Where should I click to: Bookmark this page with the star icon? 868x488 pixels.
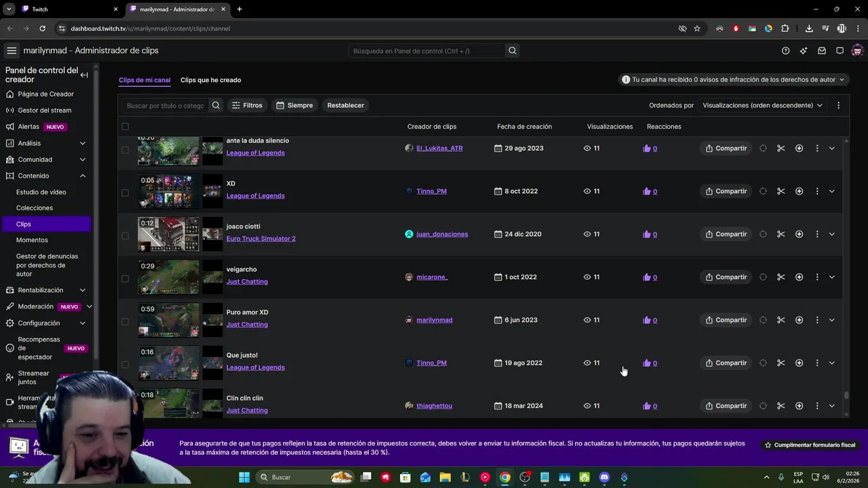(x=697, y=28)
